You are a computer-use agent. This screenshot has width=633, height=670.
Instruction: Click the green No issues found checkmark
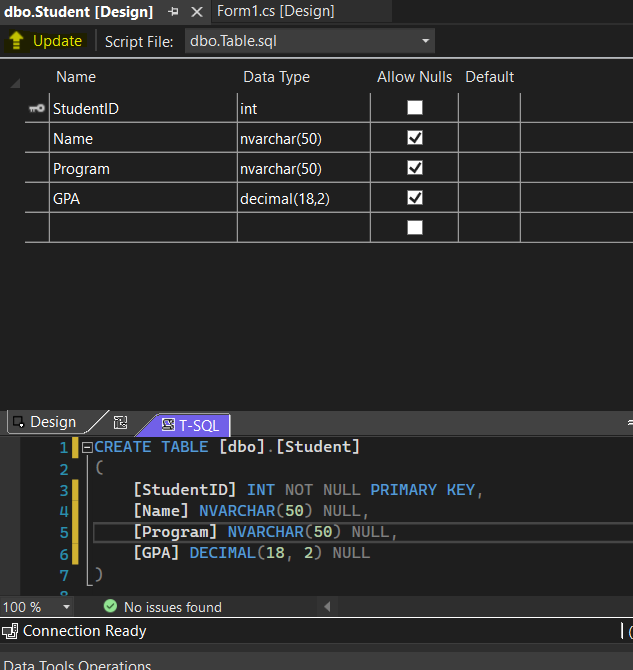point(111,607)
